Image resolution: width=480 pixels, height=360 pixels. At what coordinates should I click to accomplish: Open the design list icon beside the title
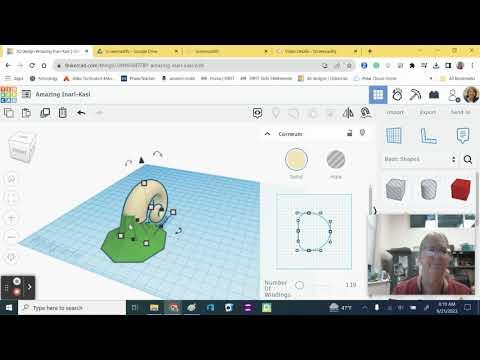click(26, 94)
